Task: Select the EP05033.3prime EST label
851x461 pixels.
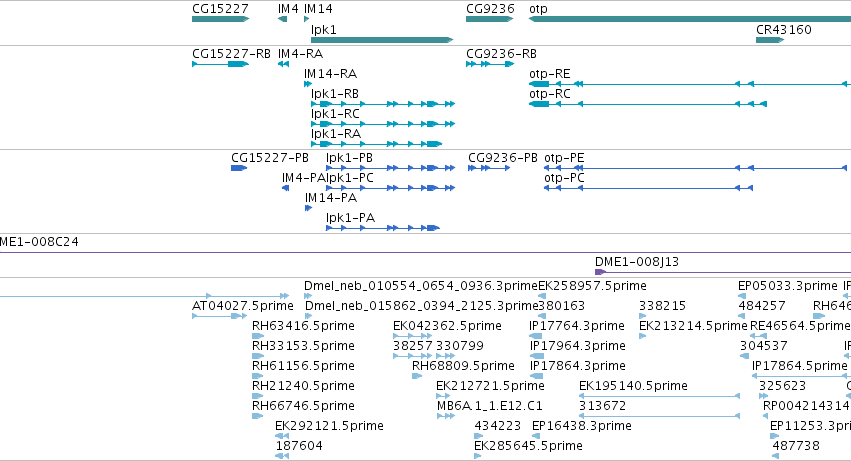Action: click(x=788, y=286)
